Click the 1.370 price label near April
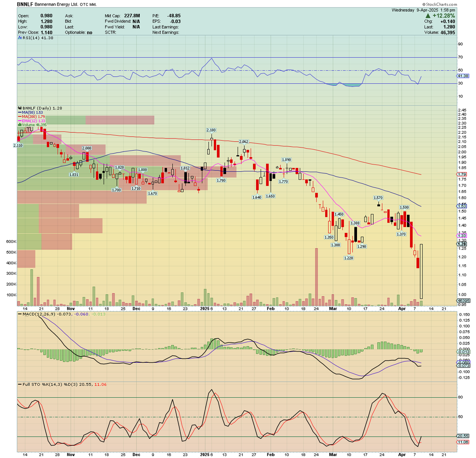Screen dimensions: 476x458 [401, 234]
